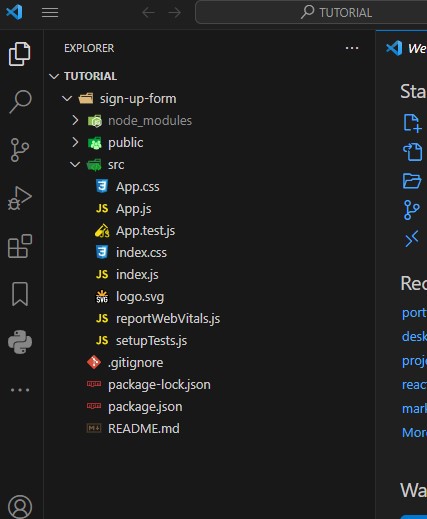Show additional views with the activity bar ellipsis
427x519 pixels.
(20, 390)
